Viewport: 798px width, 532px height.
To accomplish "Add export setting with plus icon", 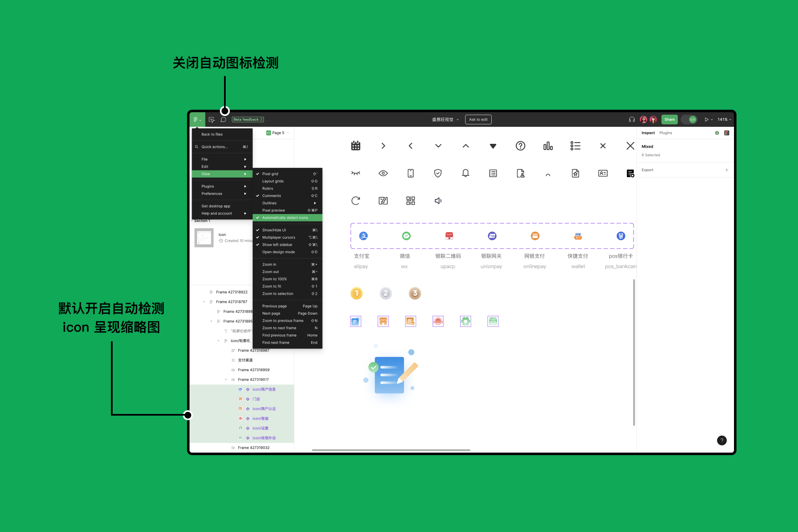I will [x=727, y=170].
